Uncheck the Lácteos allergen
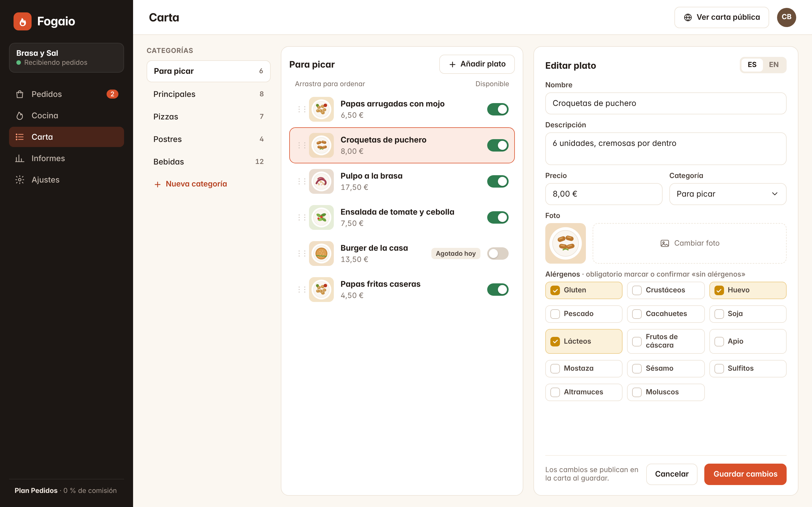 coord(555,341)
